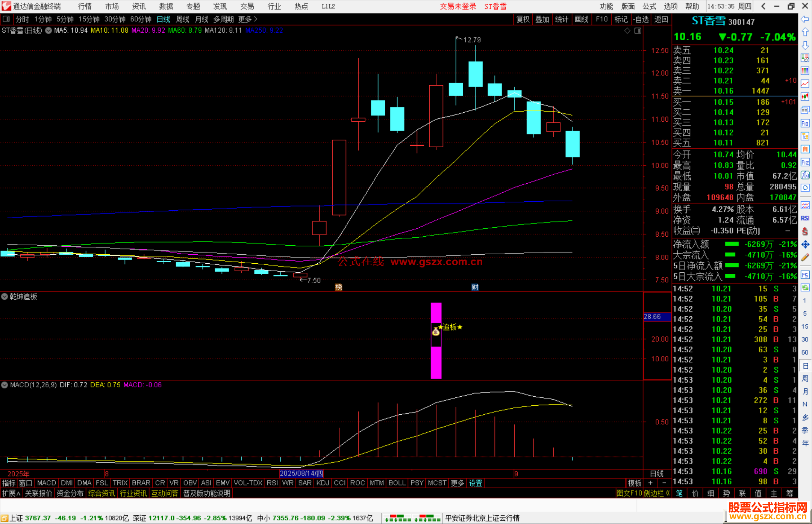The height and width of the screenshot is (524, 812).
Task: Open the quote table grid icon
Action: tap(805, 71)
